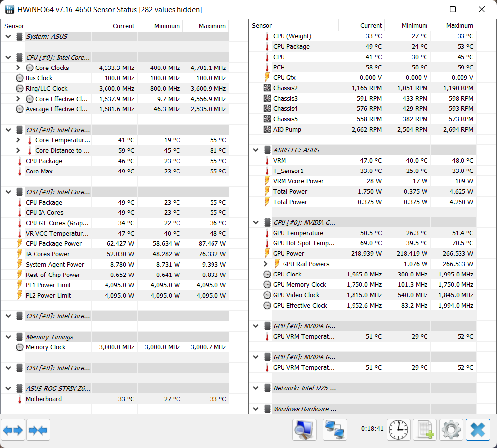This screenshot has width=497, height=448.
Task: Click lightning icon beside CPU Package Power
Action: pos(20,243)
